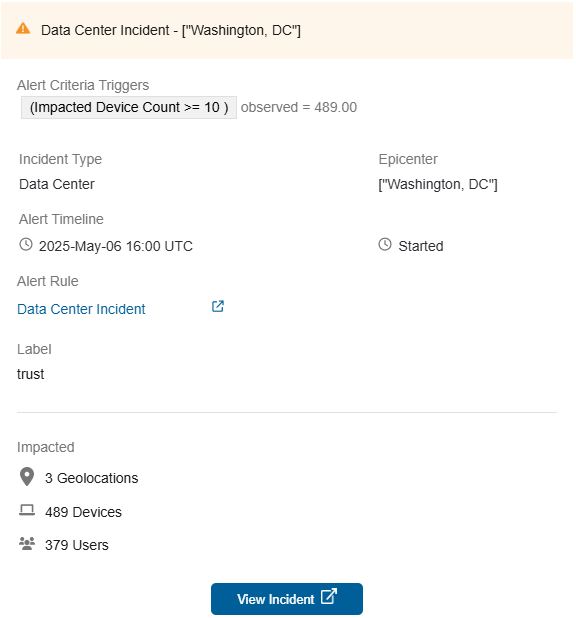Viewport: 576px width, 618px height.
Task: Select the 379 Users entry
Action: click(x=76, y=545)
